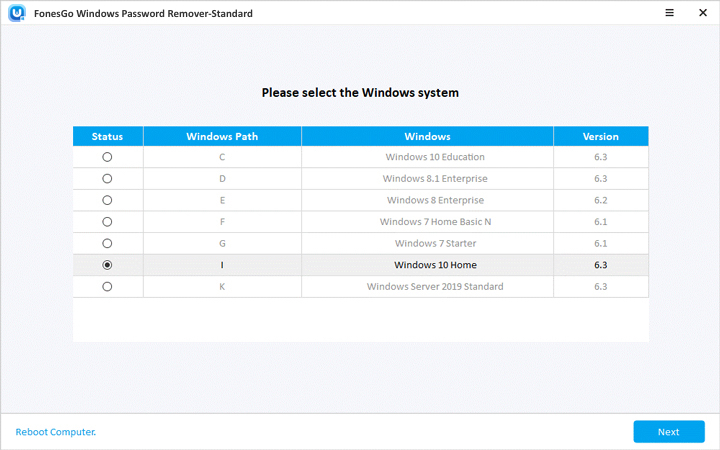Screen dimensions: 720x450
Task: Click the Next button
Action: (668, 432)
